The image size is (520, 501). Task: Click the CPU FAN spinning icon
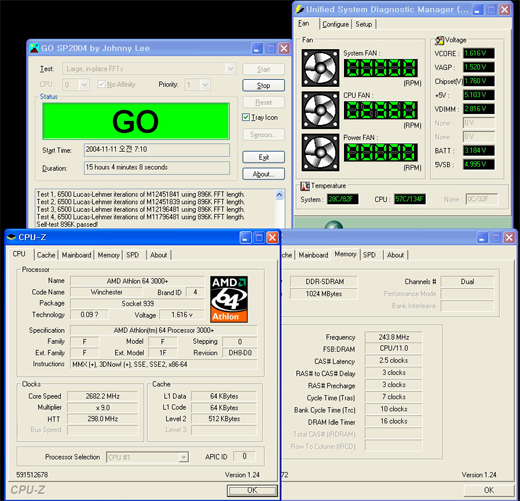tap(320, 110)
